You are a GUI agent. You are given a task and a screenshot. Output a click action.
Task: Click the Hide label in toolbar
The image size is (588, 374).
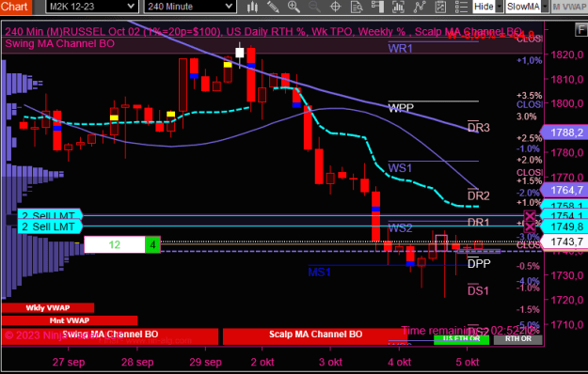[484, 7]
